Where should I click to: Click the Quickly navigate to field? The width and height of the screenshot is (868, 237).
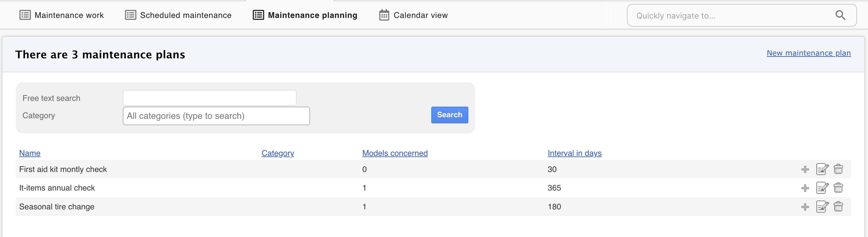(731, 15)
